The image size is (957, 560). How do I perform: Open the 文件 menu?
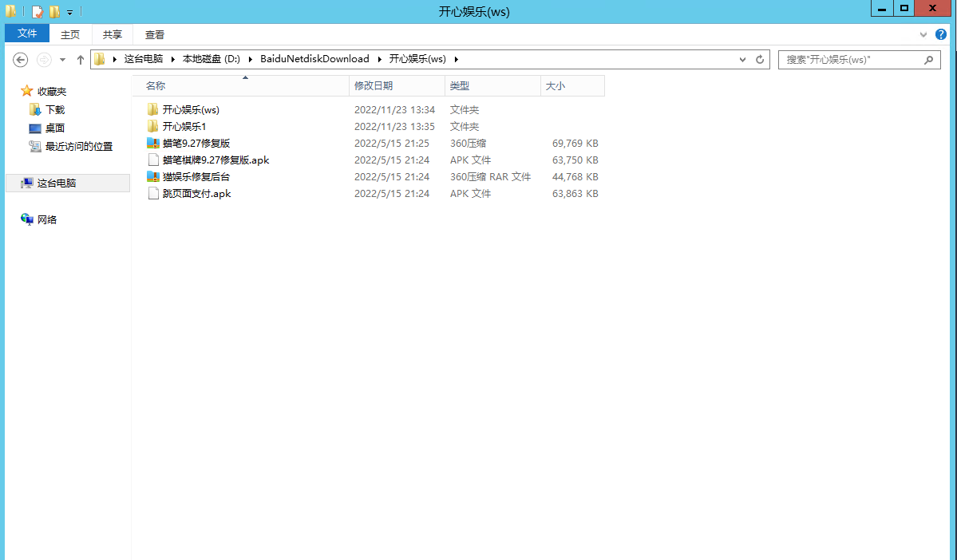[x=27, y=34]
